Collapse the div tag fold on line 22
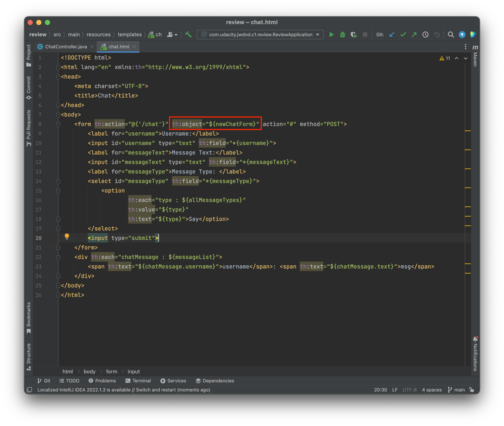Image resolution: width=504 pixels, height=426 pixels. coord(58,257)
